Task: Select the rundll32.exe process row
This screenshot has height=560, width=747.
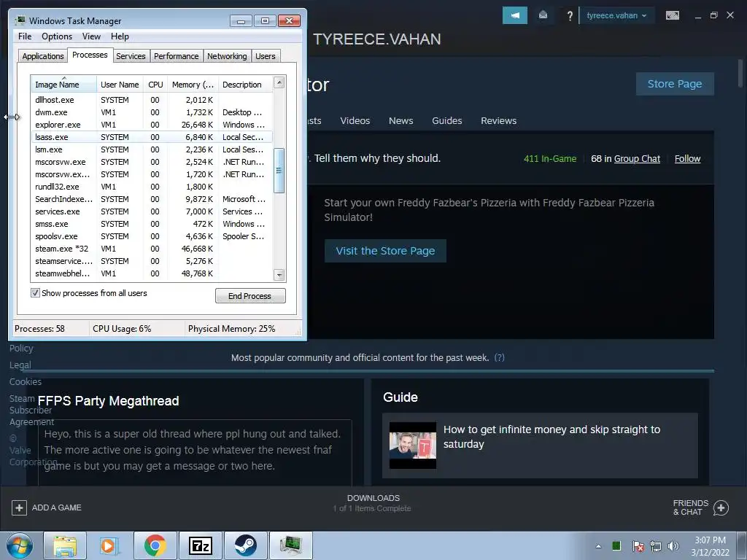Action: pos(152,187)
